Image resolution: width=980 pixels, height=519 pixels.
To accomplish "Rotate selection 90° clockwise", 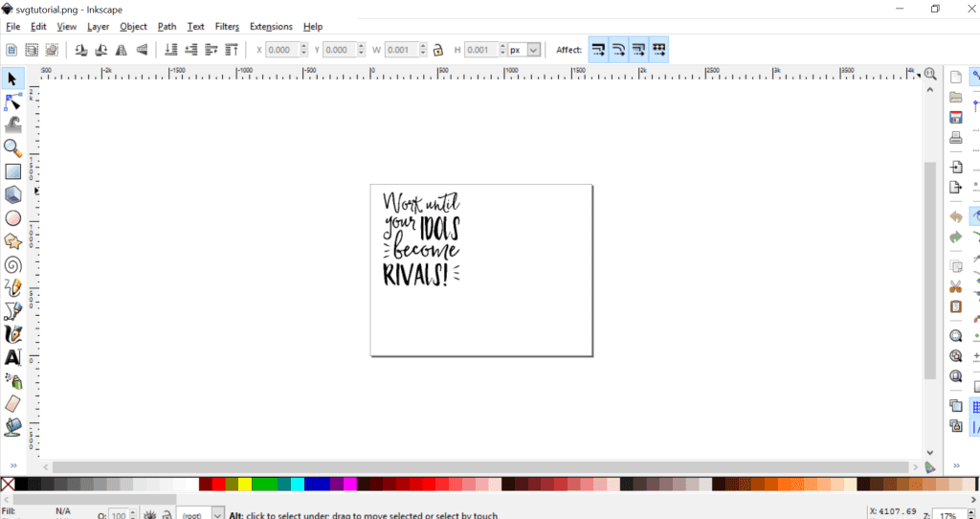I will pos(101,50).
